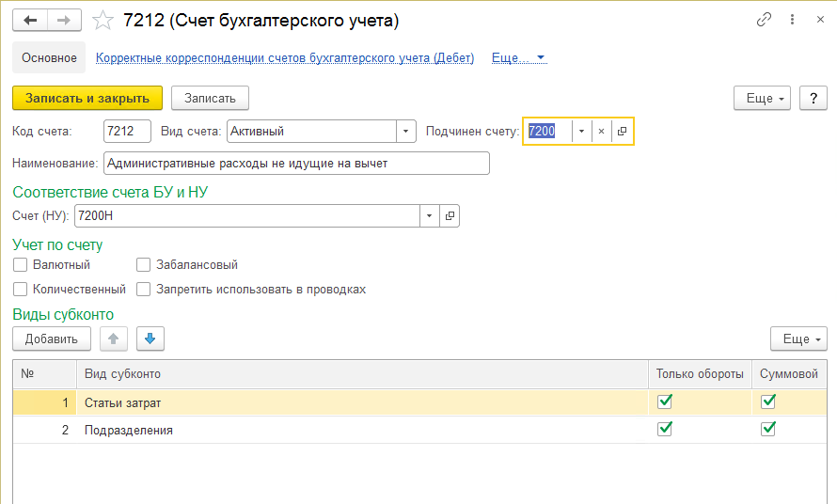Move subkonto row up arrow
The width and height of the screenshot is (837, 504).
114,339
